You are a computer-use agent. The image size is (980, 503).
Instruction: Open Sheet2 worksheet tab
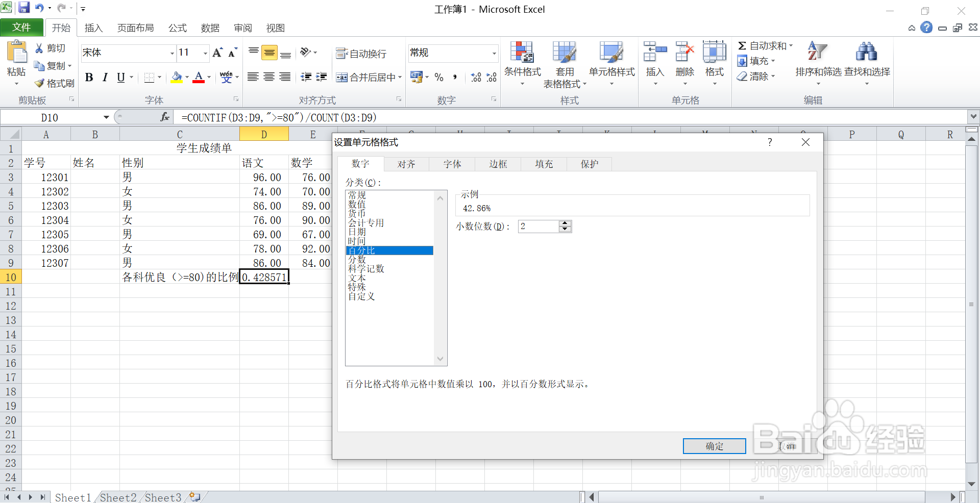[x=118, y=497]
